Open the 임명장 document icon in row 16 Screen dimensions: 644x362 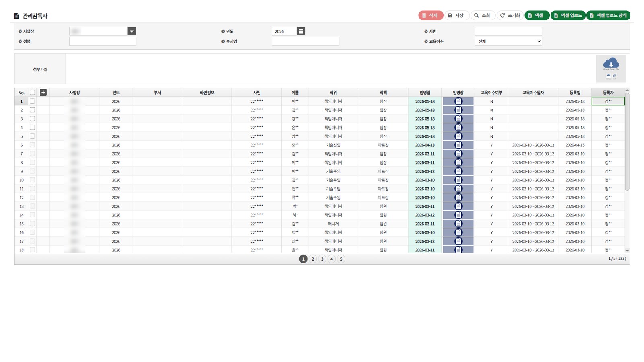(458, 232)
